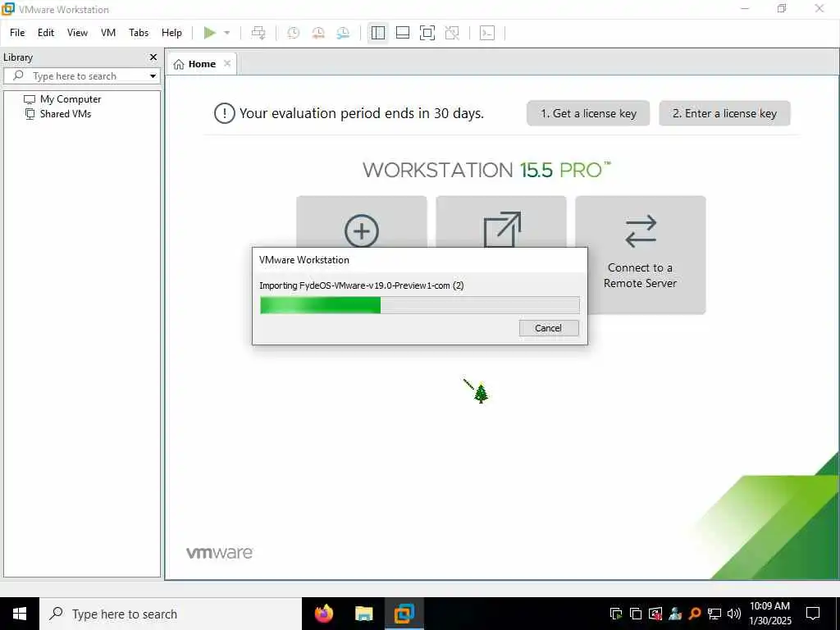The image size is (840, 630).
Task: Close the Home tab with its X
Action: [x=227, y=63]
